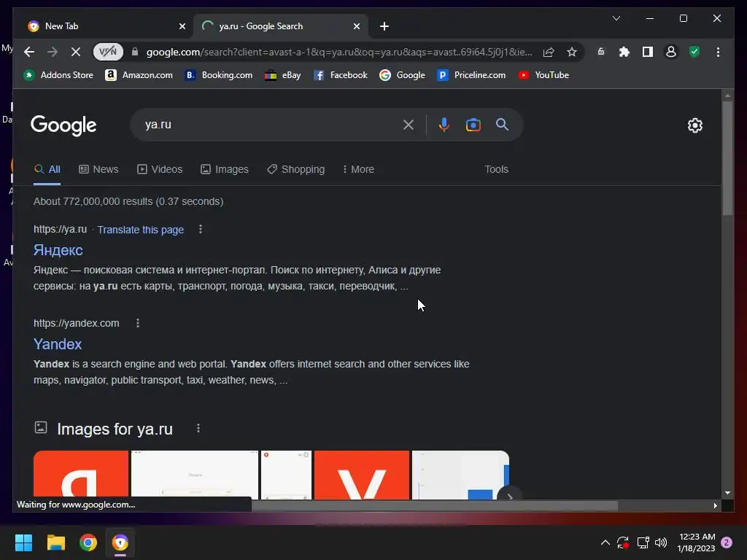Click the horizontal scrollbar thumb
This screenshot has height=560, width=747.
click(x=435, y=505)
